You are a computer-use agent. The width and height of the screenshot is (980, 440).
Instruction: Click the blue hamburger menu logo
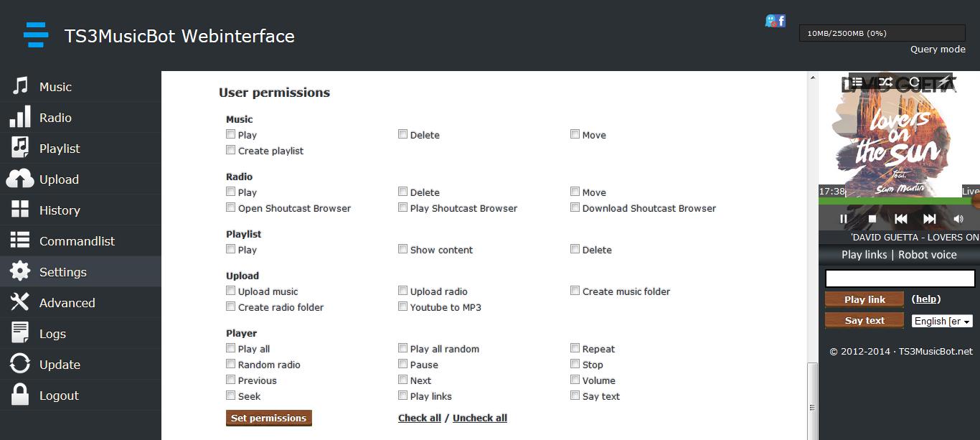[x=36, y=35]
